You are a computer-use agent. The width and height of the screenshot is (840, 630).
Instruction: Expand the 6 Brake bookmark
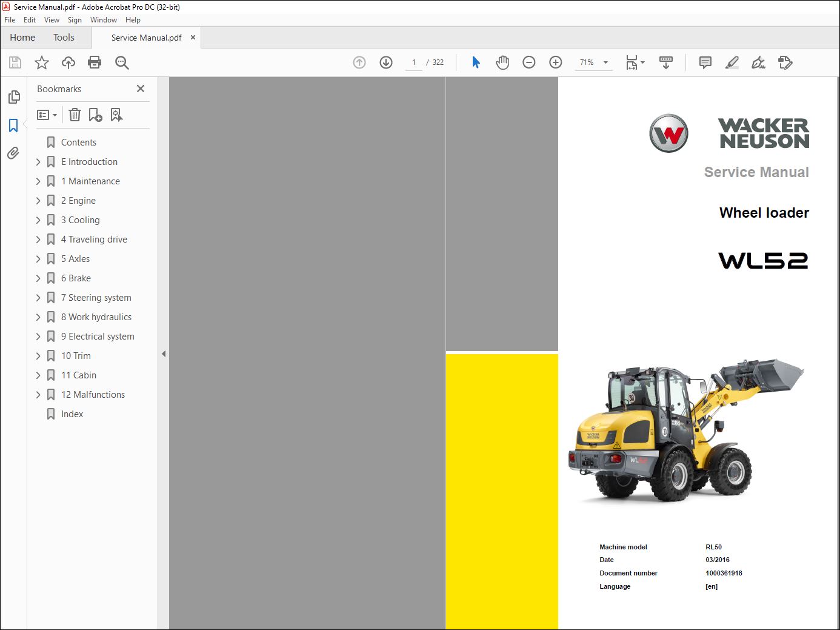coord(38,278)
